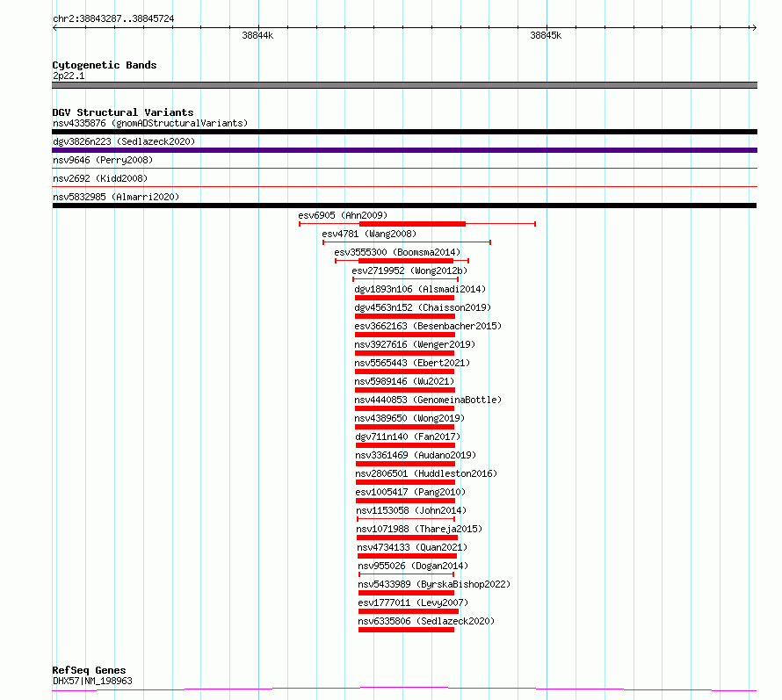Click the red bar for esv6905

tap(412, 224)
